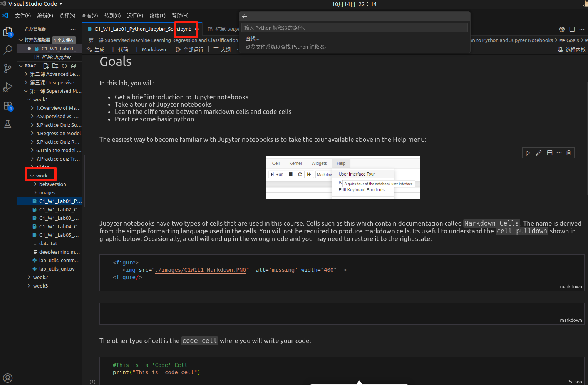Expand the week3 folder
This screenshot has height=385, width=588.
(38, 286)
